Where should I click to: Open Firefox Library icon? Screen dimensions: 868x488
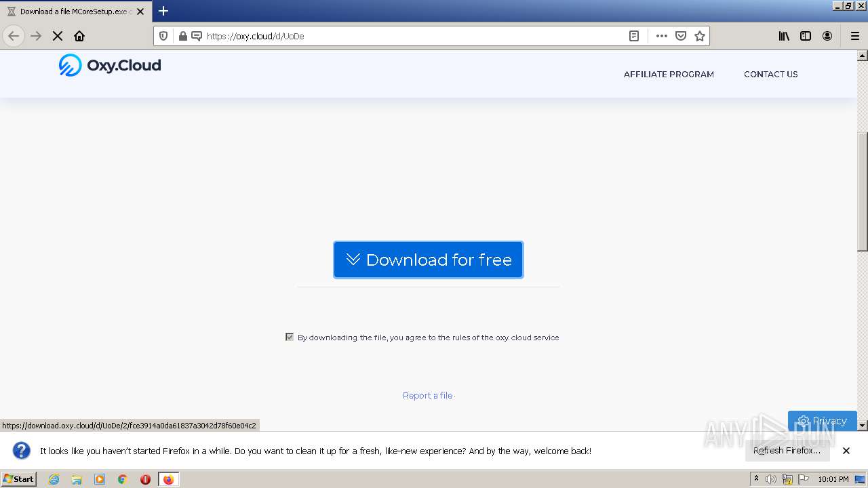point(784,36)
